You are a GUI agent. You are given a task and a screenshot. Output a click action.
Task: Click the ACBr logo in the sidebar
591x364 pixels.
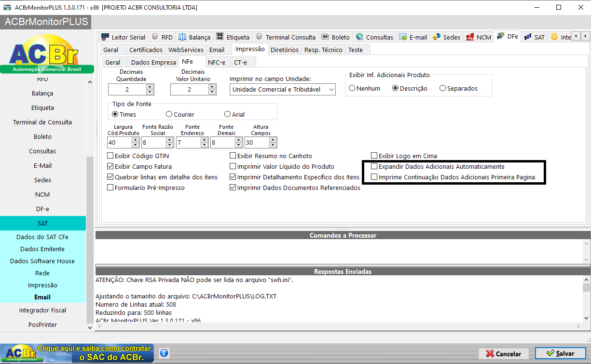tap(47, 54)
